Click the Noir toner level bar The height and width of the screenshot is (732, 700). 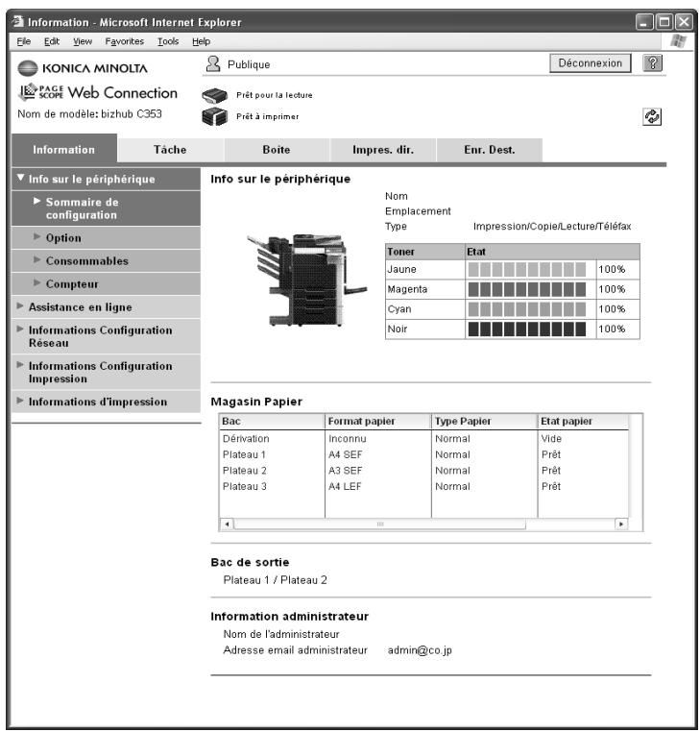click(527, 329)
